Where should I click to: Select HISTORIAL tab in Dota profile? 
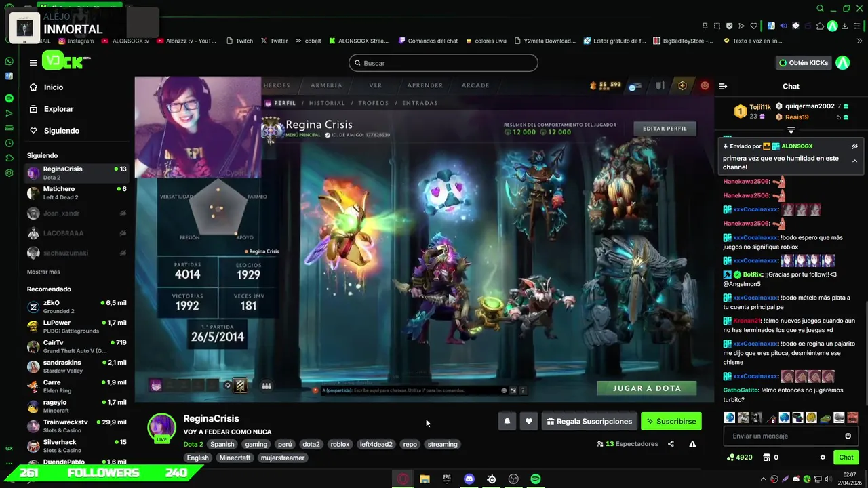327,103
